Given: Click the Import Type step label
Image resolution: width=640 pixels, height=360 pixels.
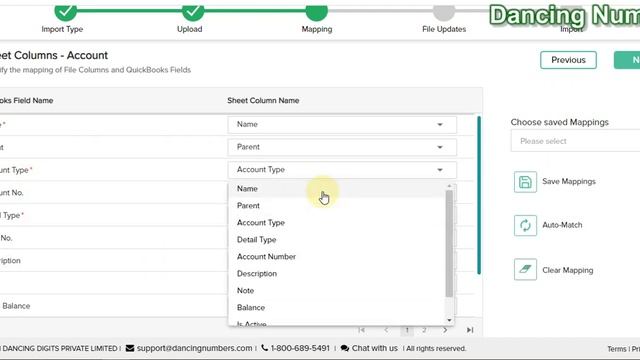Looking at the screenshot, I should (x=62, y=29).
